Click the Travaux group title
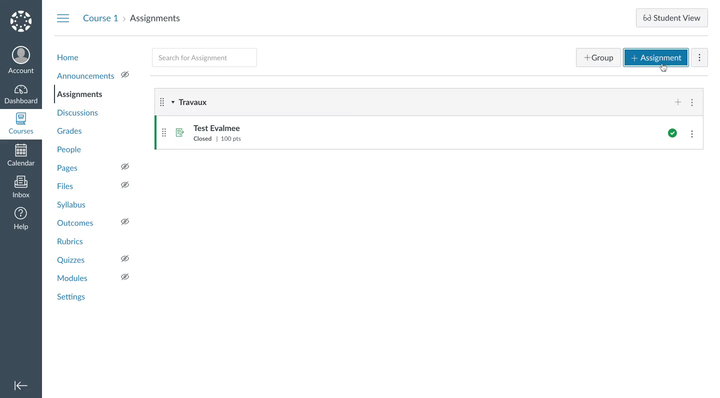 coord(192,102)
